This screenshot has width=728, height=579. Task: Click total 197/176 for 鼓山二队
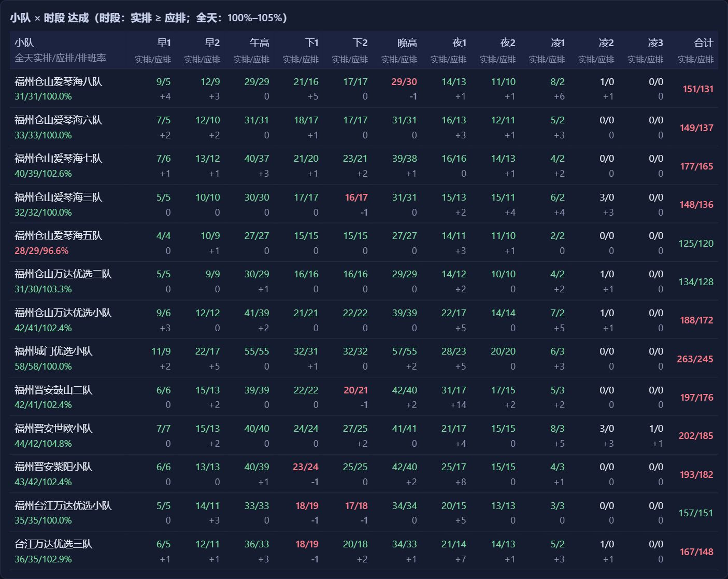click(697, 398)
